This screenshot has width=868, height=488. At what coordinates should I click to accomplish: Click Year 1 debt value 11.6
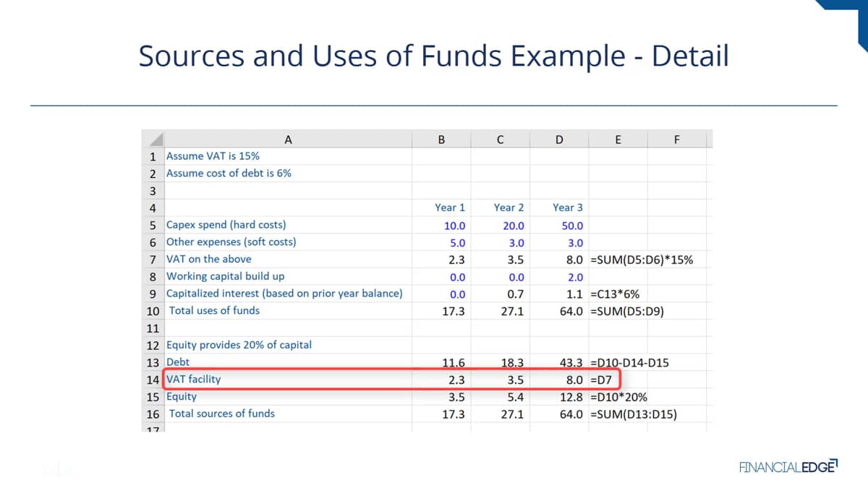point(454,363)
